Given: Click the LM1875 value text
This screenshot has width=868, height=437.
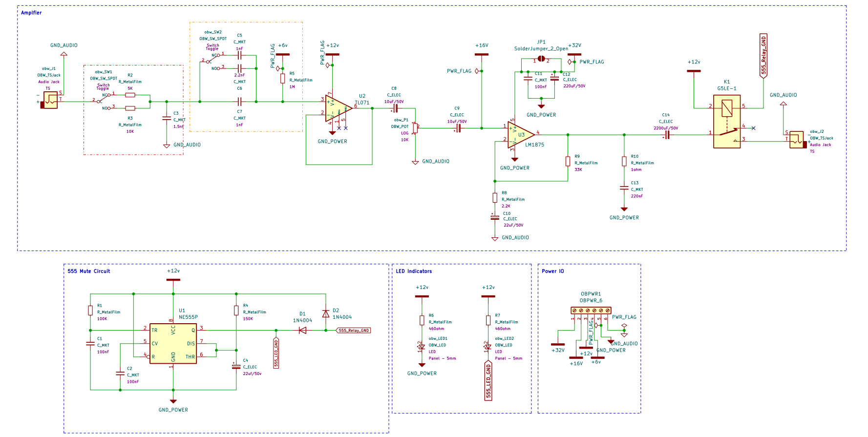Looking at the screenshot, I should [x=534, y=145].
